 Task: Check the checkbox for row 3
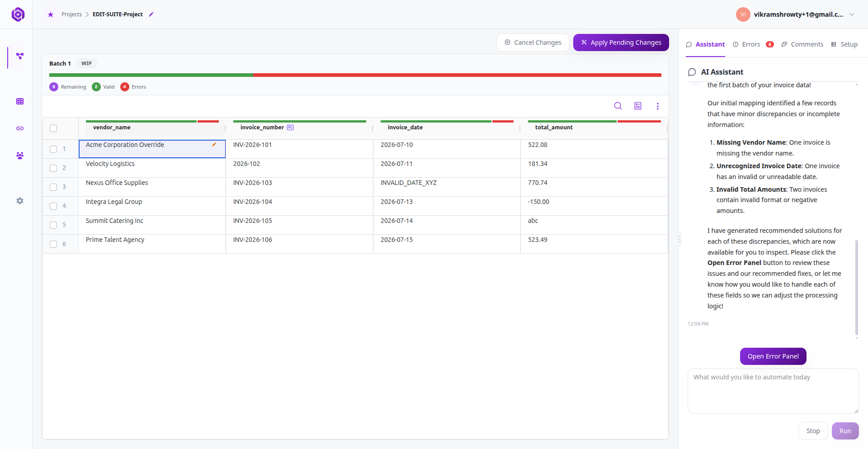tap(53, 187)
